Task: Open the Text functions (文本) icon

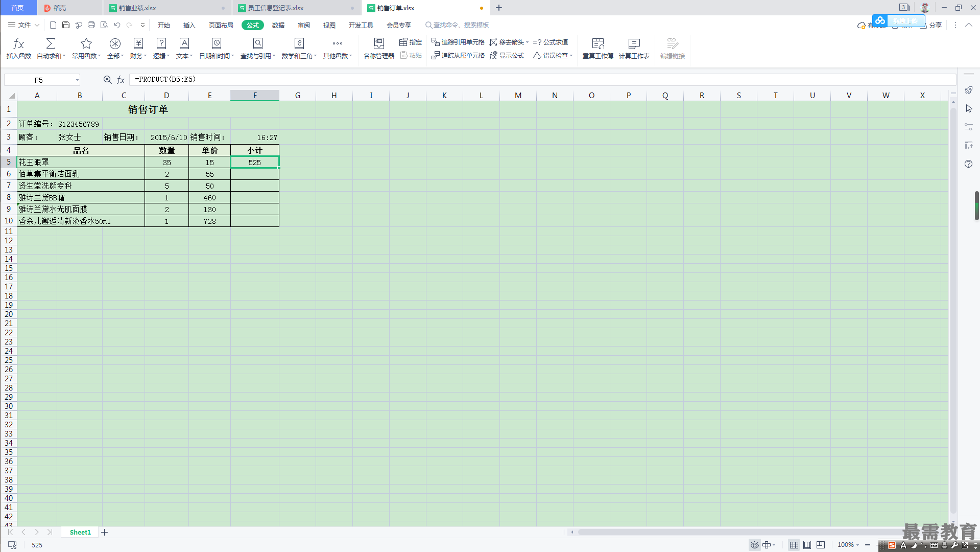Action: click(x=184, y=43)
